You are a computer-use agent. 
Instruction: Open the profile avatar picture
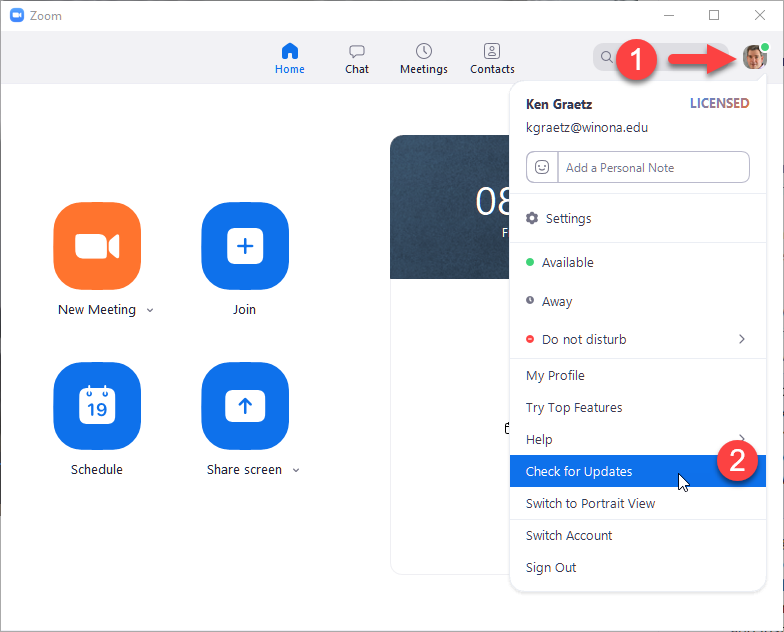coord(754,58)
